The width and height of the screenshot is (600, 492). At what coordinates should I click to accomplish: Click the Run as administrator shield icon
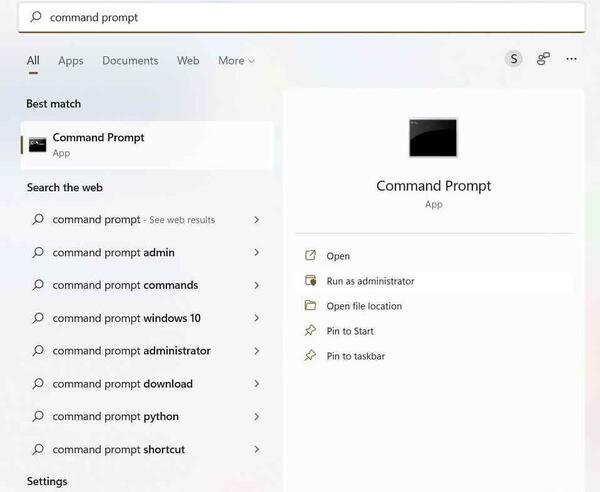tap(310, 280)
